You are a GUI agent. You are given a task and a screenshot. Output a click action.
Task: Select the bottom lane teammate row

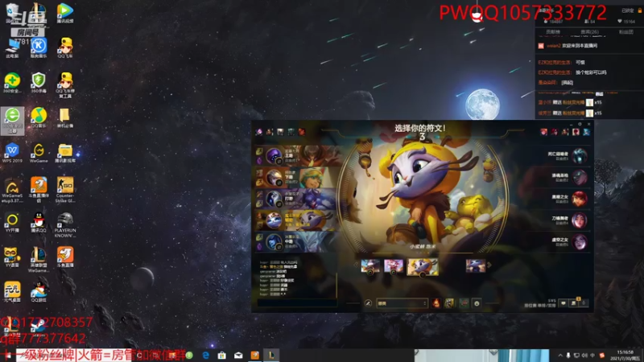coord(296,177)
